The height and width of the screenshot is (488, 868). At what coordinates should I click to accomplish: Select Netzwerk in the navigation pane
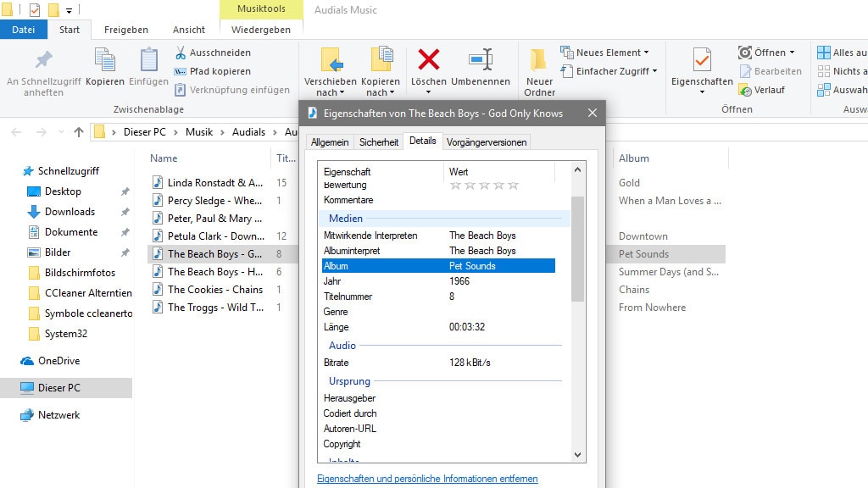58,415
